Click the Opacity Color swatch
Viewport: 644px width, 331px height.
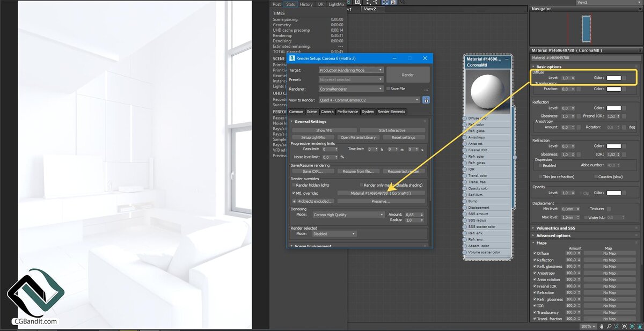[613, 193]
